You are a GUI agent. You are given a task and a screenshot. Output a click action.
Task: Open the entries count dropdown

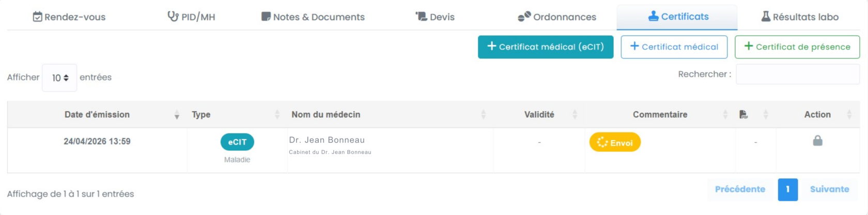pos(59,78)
